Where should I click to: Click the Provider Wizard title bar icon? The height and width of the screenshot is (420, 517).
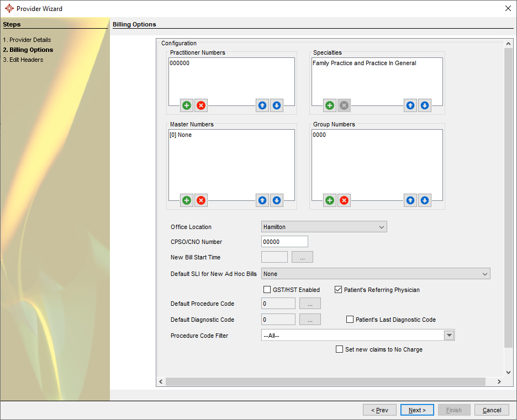click(x=9, y=9)
